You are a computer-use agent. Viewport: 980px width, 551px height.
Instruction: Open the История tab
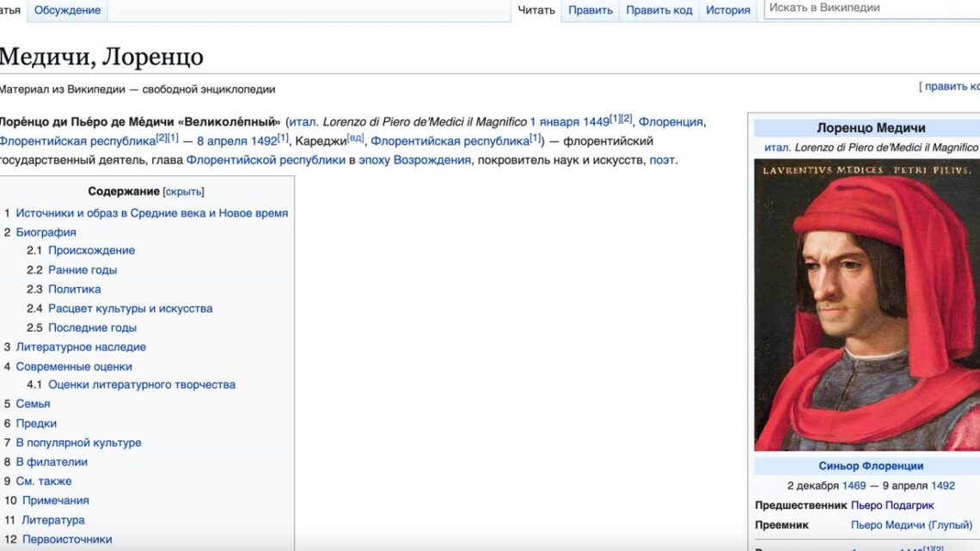tap(728, 10)
